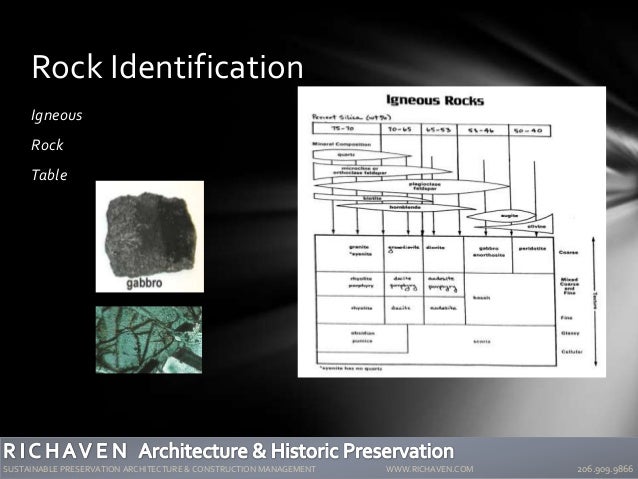638x479 pixels.
Task: Select the 'Igneous' subtitle line
Action: point(57,116)
